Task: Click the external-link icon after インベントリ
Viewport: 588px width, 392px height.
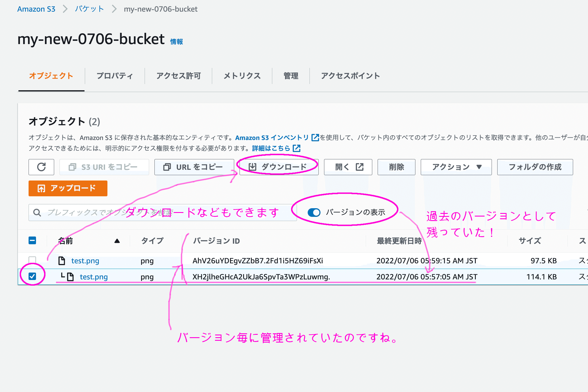Action: coord(315,138)
